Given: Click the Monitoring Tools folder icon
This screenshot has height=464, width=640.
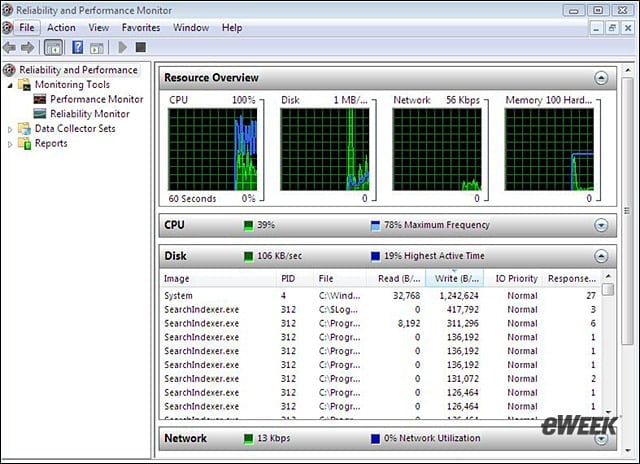Looking at the screenshot, I should tap(24, 84).
